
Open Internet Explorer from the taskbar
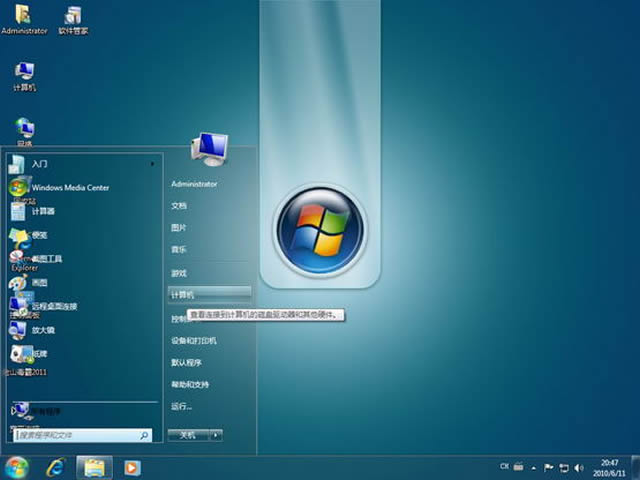coord(56,468)
